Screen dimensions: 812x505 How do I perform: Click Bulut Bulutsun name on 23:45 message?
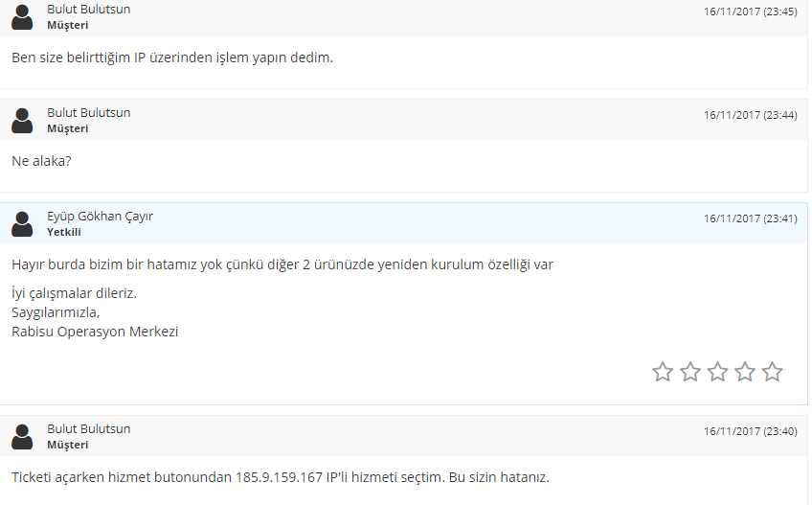click(x=88, y=10)
